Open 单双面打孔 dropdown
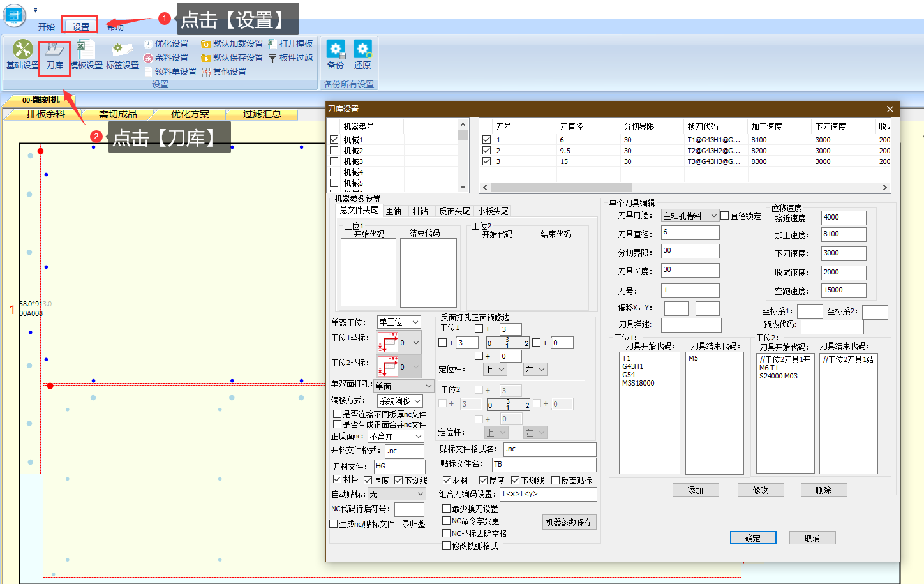This screenshot has height=584, width=924. (x=404, y=386)
